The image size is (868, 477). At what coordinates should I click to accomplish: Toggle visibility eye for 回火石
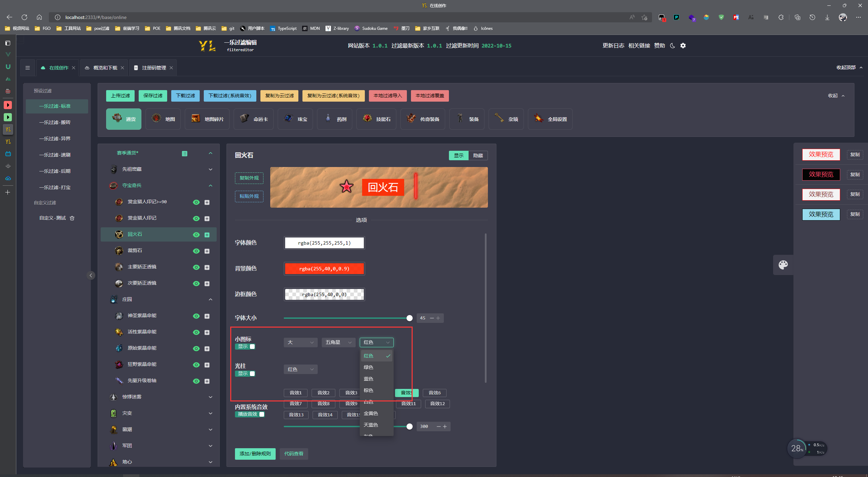click(x=196, y=235)
